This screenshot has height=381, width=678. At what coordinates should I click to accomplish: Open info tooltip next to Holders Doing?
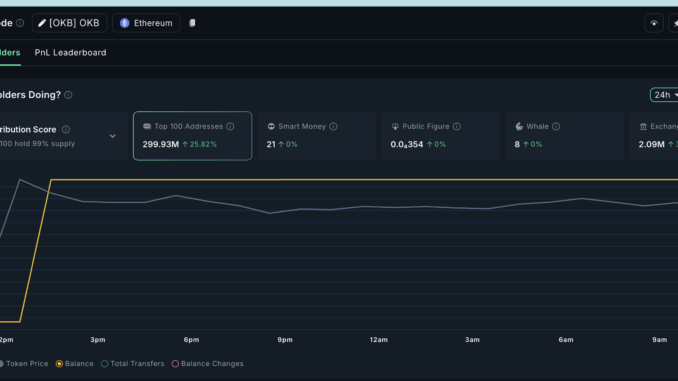pyautogui.click(x=68, y=95)
